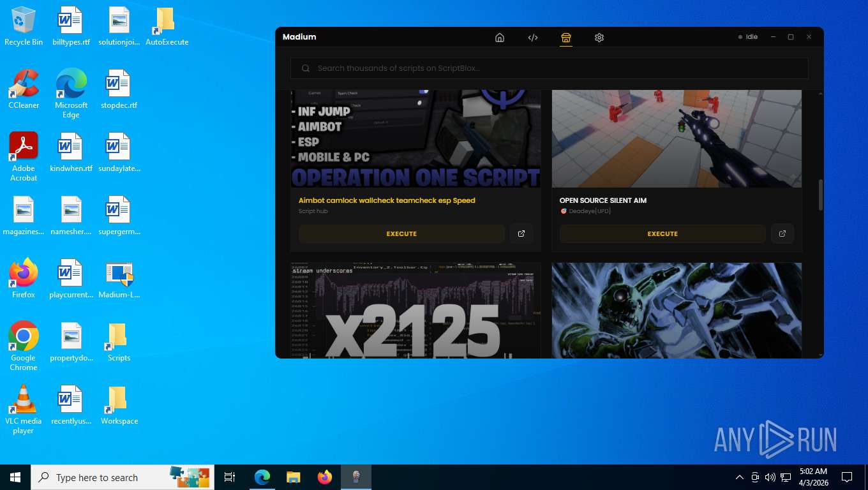Click the Operation One Script thumbnail
This screenshot has height=490, width=868.
pyautogui.click(x=415, y=138)
